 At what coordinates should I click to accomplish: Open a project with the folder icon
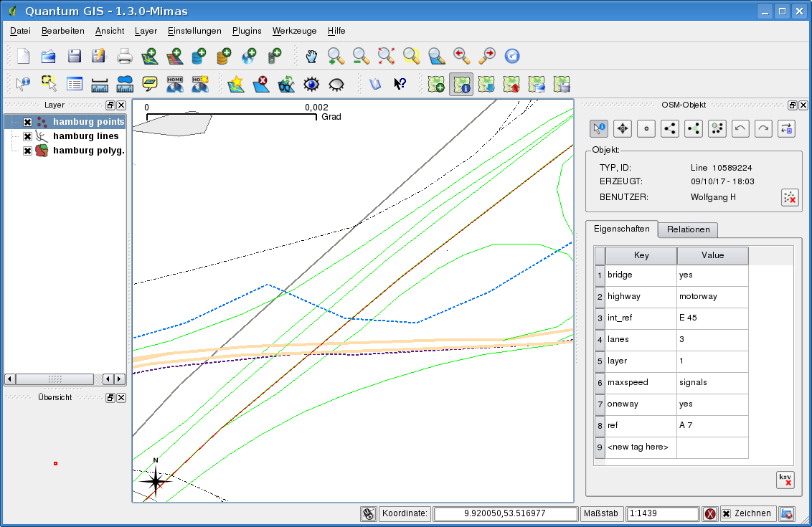point(48,56)
